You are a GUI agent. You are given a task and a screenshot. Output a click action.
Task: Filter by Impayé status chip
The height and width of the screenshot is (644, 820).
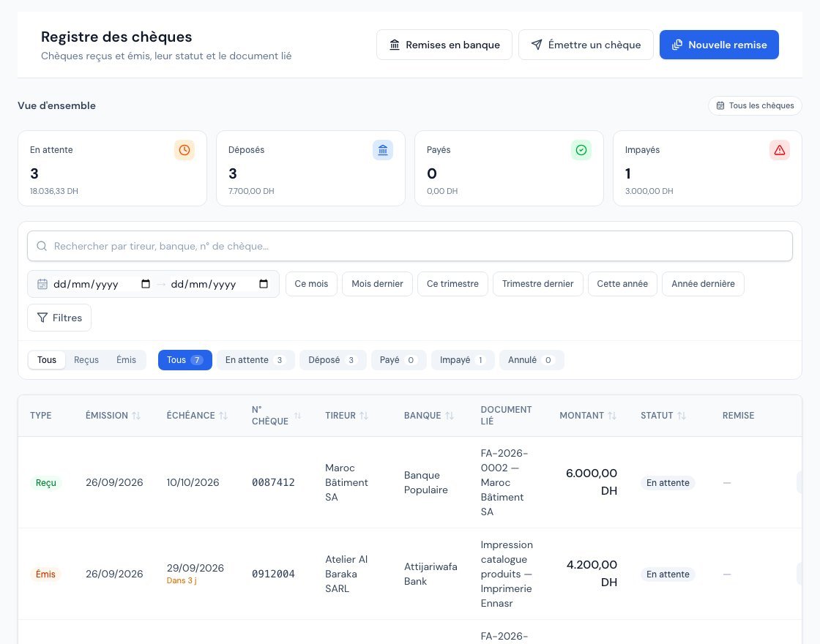[x=463, y=360]
